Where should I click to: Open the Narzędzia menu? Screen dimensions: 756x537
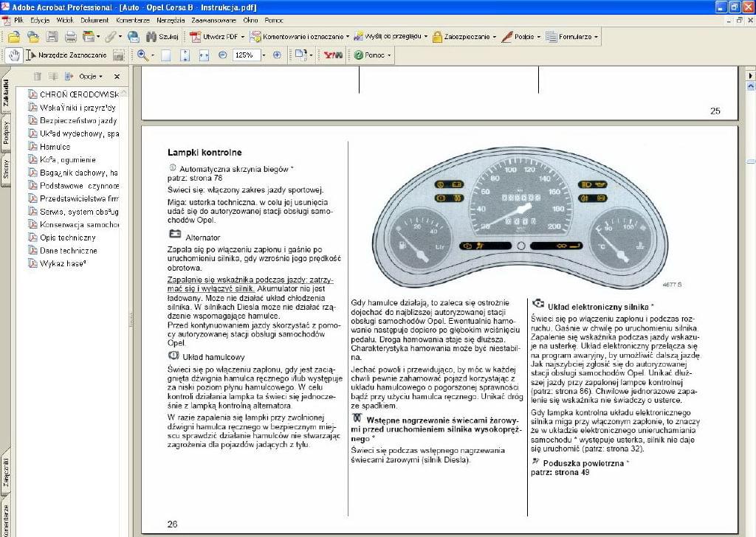point(171,20)
